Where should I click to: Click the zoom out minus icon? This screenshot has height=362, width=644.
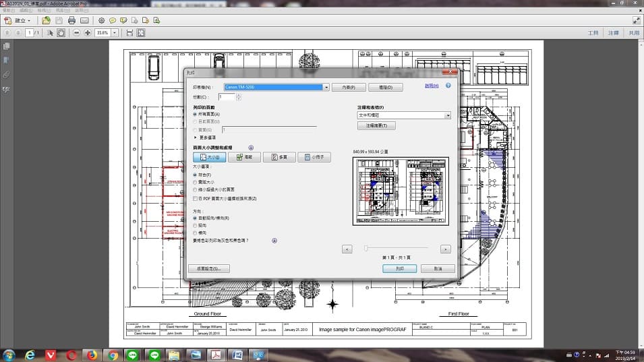(x=77, y=32)
